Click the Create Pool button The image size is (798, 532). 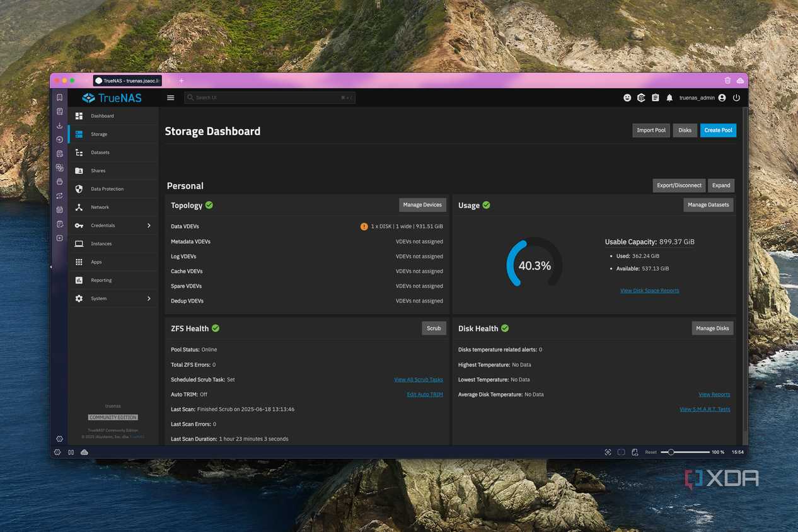[718, 130]
